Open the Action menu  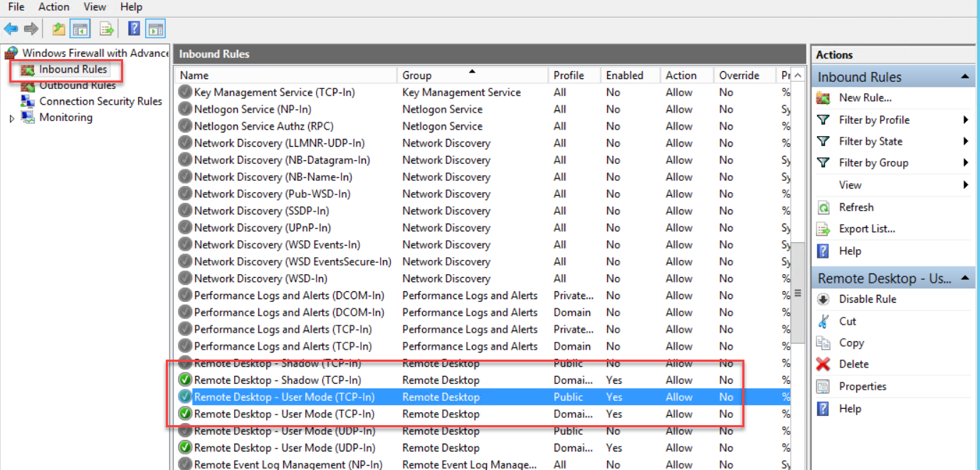coord(54,6)
